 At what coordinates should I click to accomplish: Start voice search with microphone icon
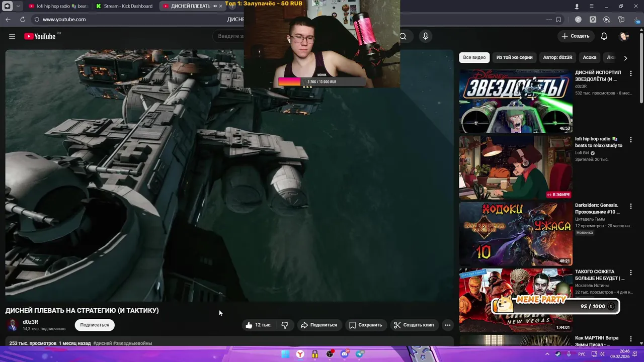pyautogui.click(x=425, y=36)
